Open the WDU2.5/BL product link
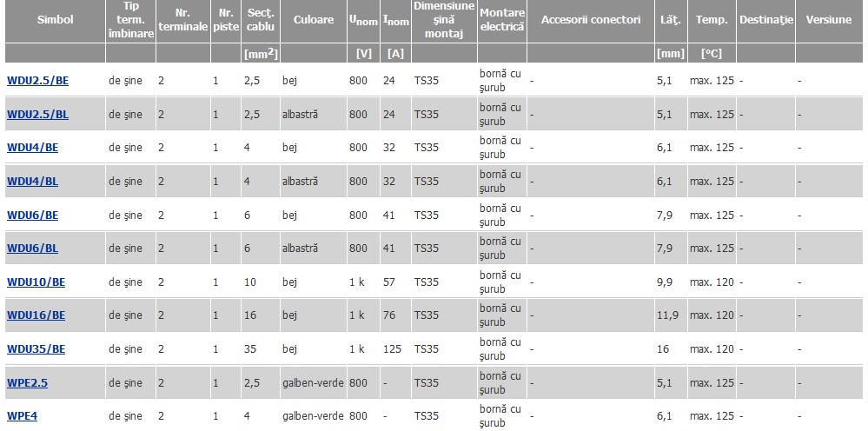Screen dimensions: 868x431 coord(37,115)
